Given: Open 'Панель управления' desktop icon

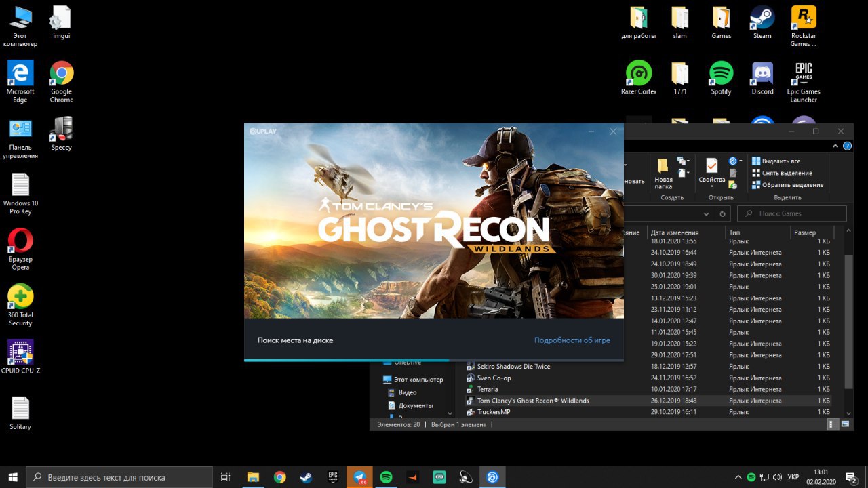Looking at the screenshot, I should 20,138.
